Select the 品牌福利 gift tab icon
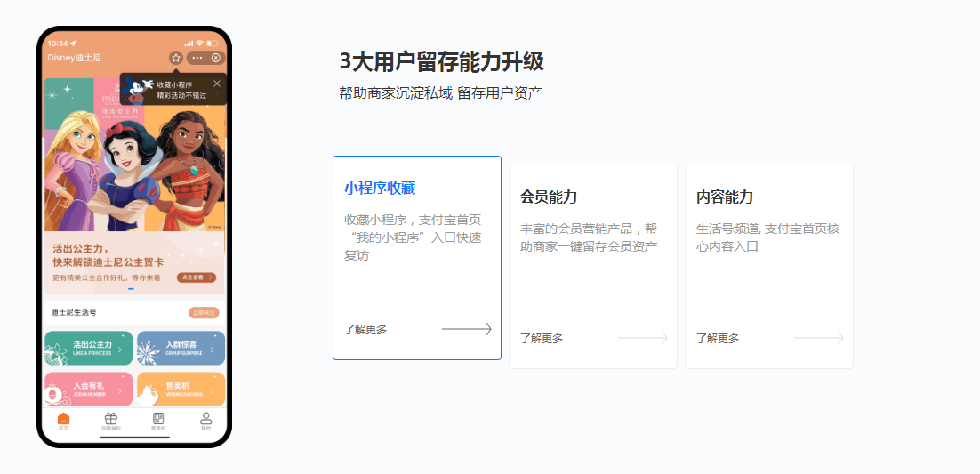This screenshot has width=980, height=474. 110,419
